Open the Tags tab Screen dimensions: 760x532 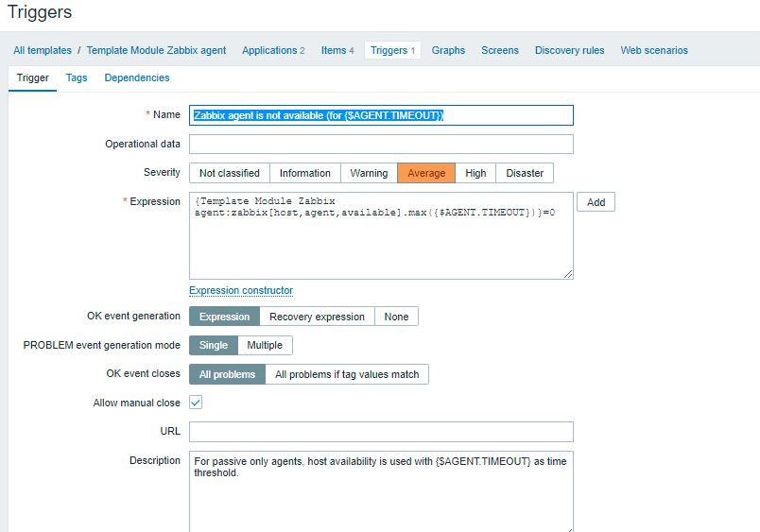coord(77,77)
